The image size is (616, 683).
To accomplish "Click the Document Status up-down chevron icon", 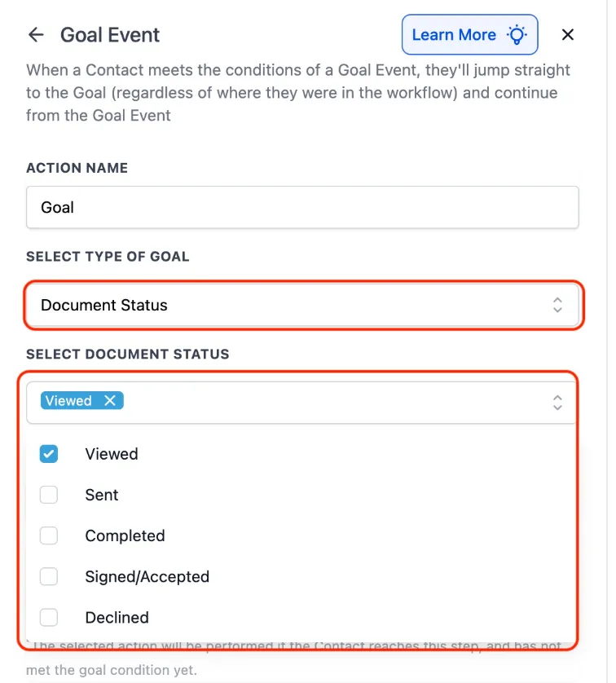I will [557, 305].
